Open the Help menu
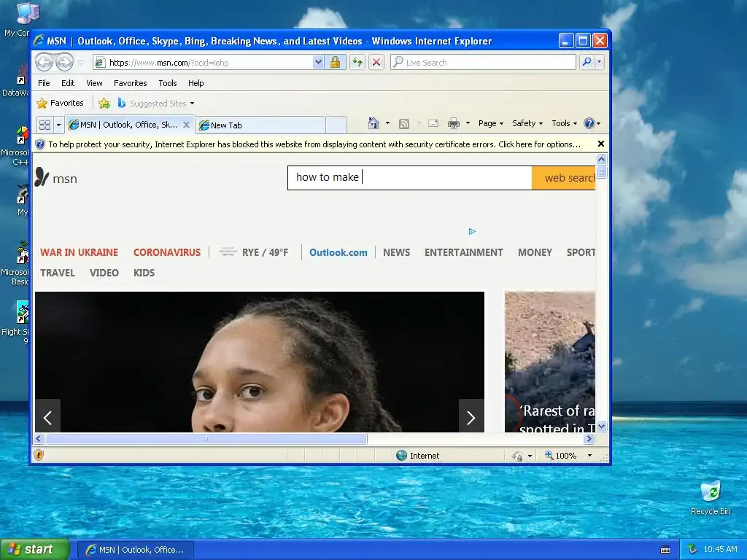 point(196,83)
